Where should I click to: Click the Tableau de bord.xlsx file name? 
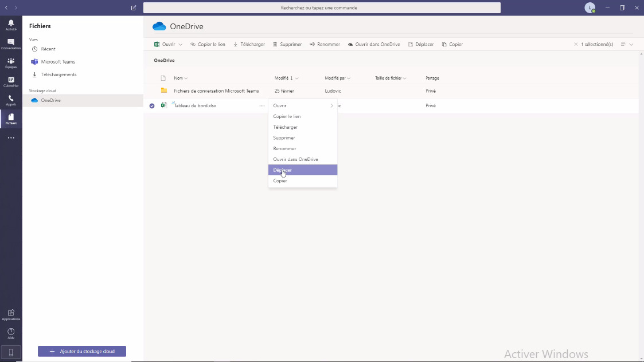point(195,106)
